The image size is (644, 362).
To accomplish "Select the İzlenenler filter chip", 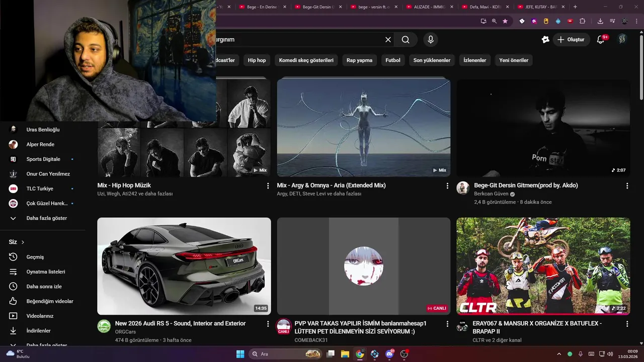I will pyautogui.click(x=474, y=60).
